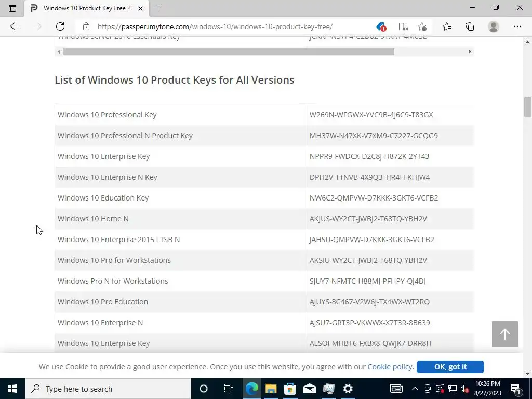Viewport: 532px width, 399px height.
Task: Click the page scrollbar up arrow
Action: [527, 42]
